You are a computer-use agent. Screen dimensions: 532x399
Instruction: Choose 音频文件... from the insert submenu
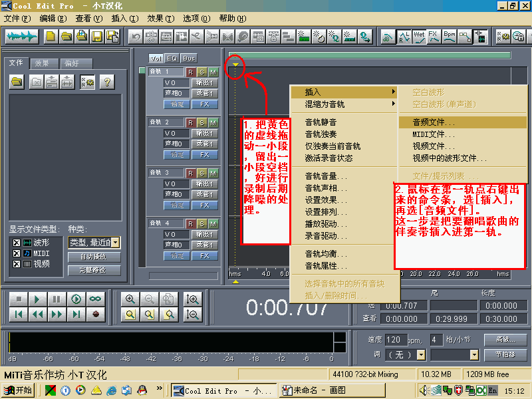[463, 122]
